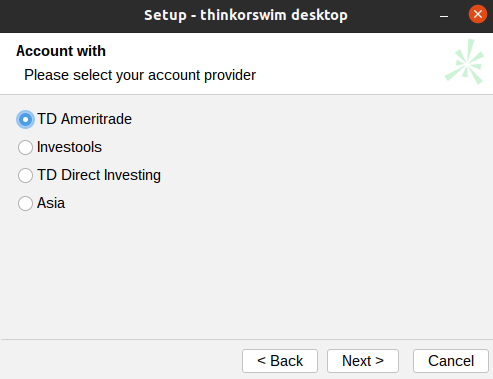Click the separator line above the buttons
Screen dimensions: 493x379
click(246, 340)
